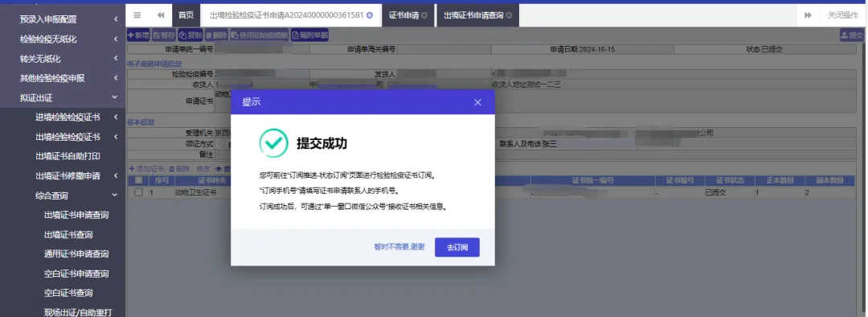Click the 复制 toolbar button
The image size is (868, 317).
click(190, 35)
